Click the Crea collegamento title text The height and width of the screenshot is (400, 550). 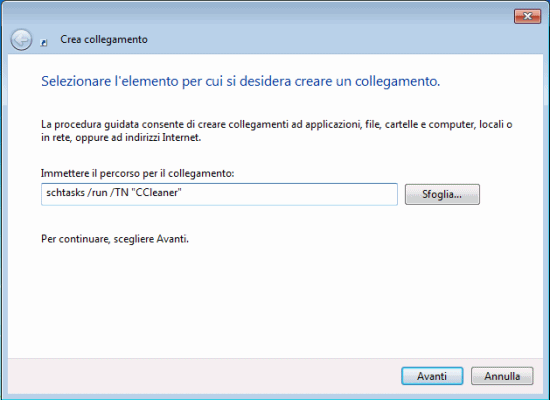click(x=104, y=39)
